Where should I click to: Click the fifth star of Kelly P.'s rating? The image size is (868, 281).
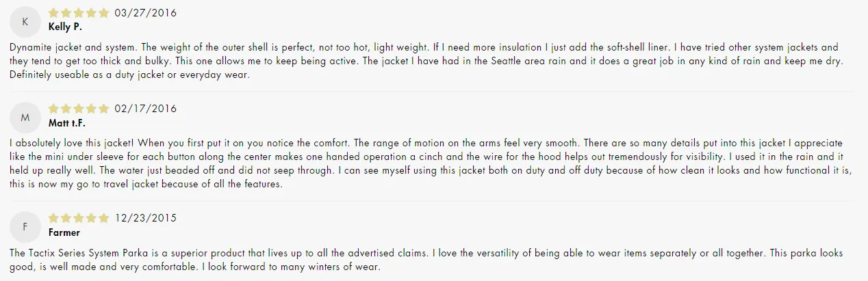[x=103, y=12]
